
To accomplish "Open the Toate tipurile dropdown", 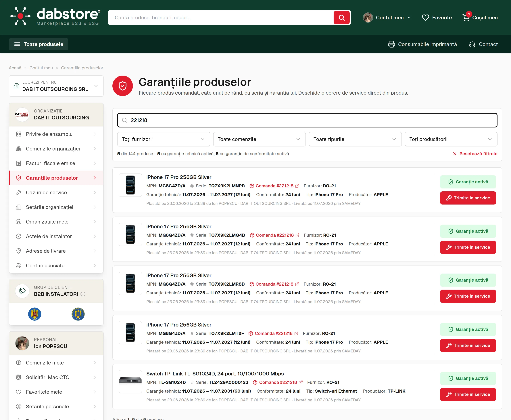I will coord(355,139).
